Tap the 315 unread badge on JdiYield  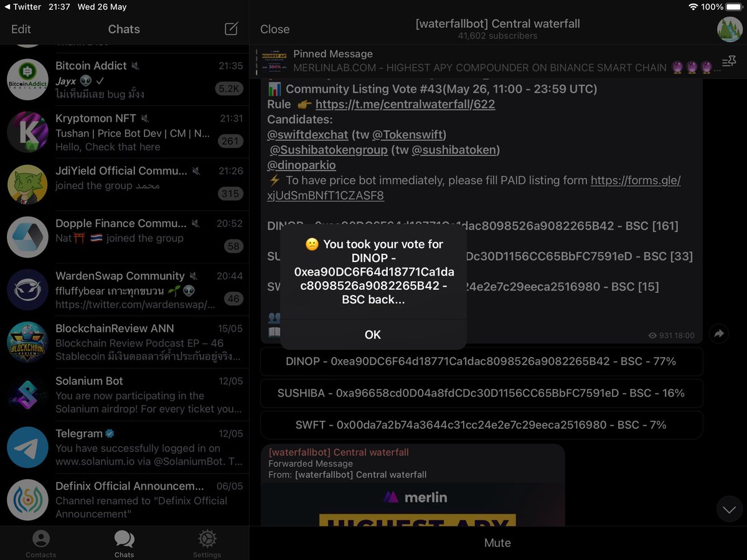(230, 194)
